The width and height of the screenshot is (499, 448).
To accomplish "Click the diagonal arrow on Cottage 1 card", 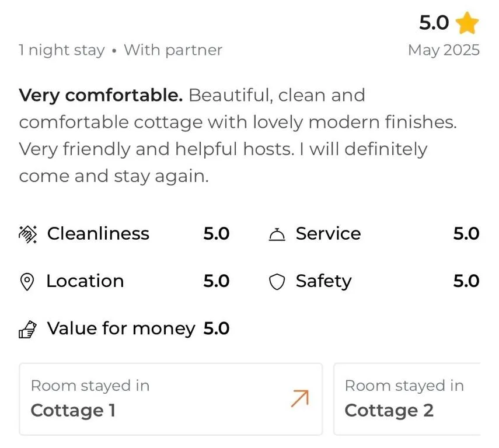I will (300, 397).
